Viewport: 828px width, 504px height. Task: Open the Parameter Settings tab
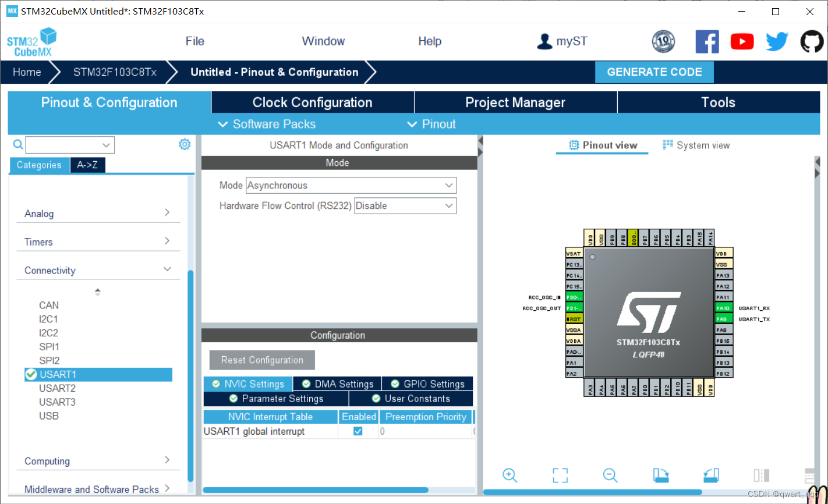pos(276,399)
